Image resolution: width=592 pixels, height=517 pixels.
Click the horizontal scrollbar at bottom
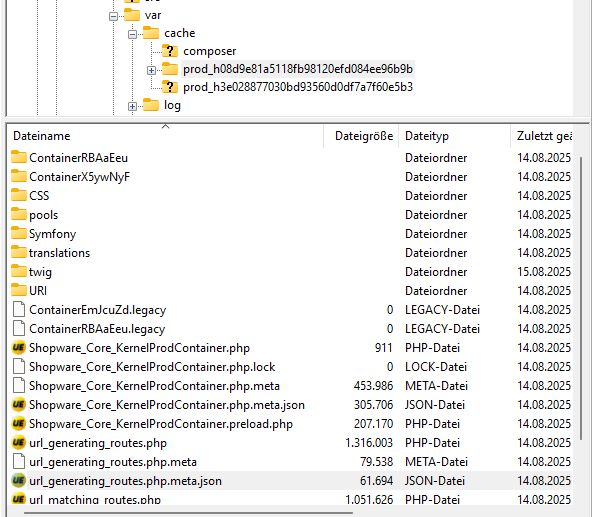188,513
